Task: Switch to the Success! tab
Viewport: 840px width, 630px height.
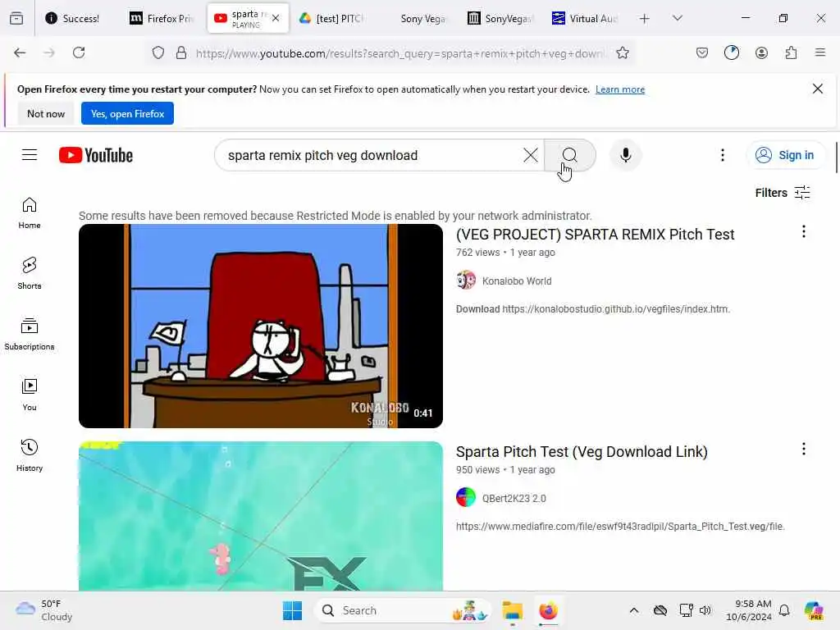Action: [73, 18]
